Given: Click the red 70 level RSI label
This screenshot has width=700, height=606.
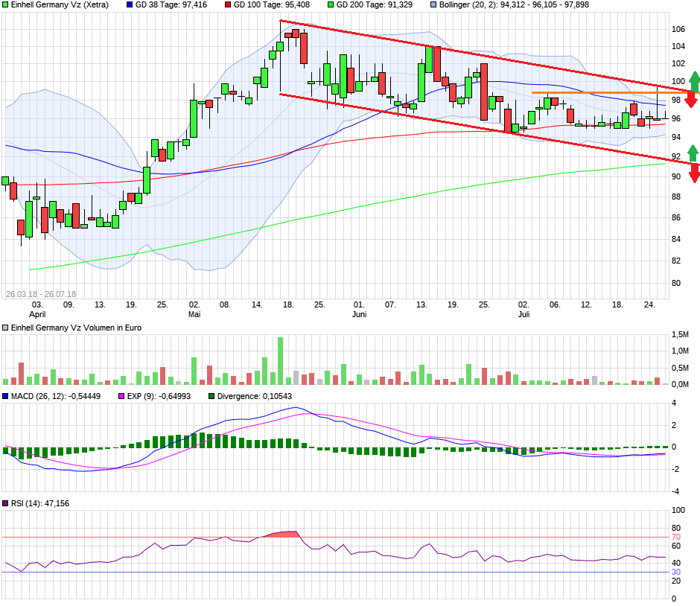Looking at the screenshot, I should tap(676, 537).
